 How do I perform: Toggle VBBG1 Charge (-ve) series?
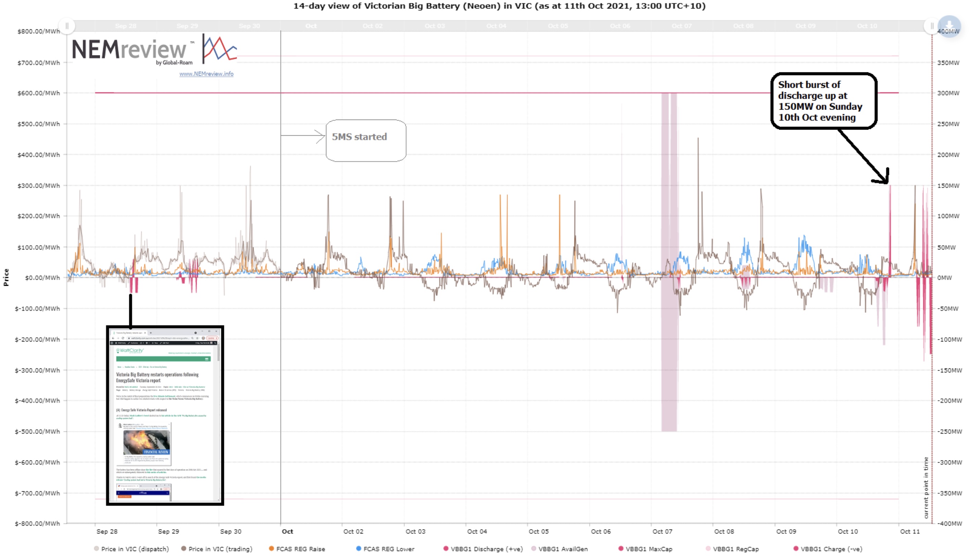(x=828, y=549)
